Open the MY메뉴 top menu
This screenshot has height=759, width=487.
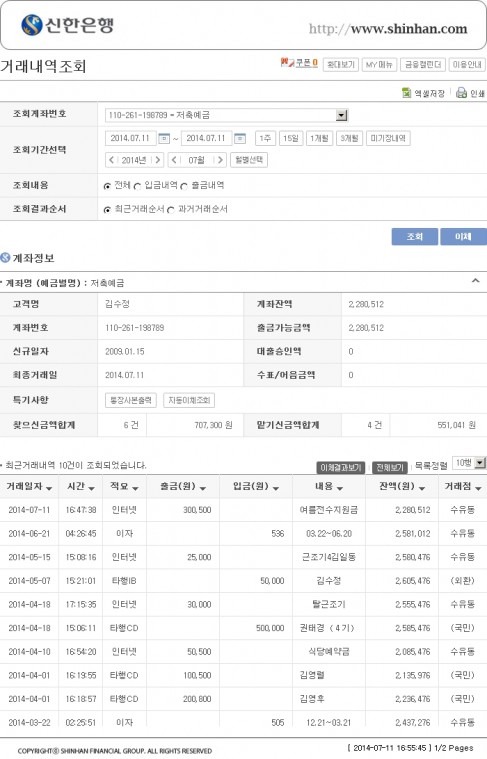(x=379, y=64)
